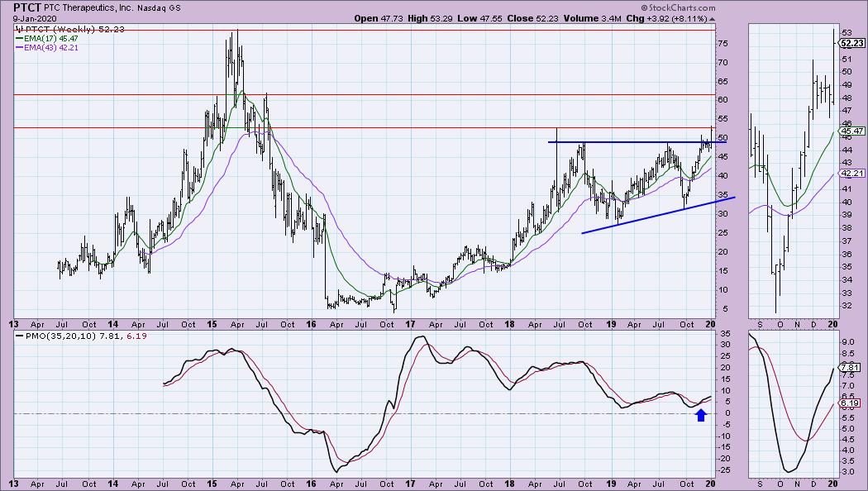
Task: Click the 53 label on the zoom panel axis
Action: pos(847,32)
